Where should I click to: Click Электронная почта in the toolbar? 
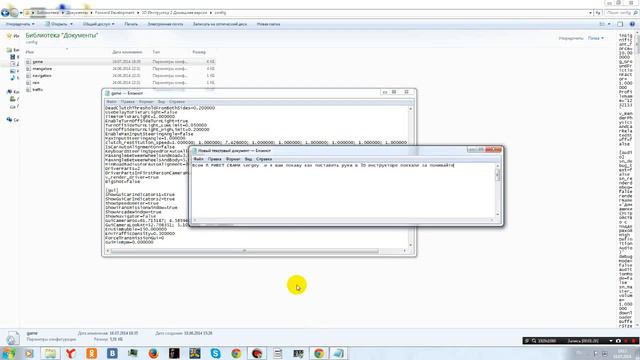point(165,24)
